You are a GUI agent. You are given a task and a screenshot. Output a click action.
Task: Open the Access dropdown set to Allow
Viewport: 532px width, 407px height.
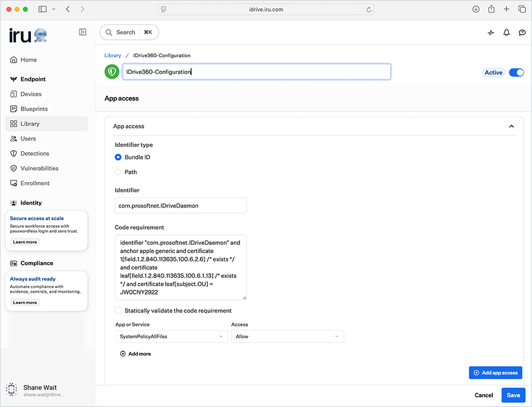click(288, 337)
